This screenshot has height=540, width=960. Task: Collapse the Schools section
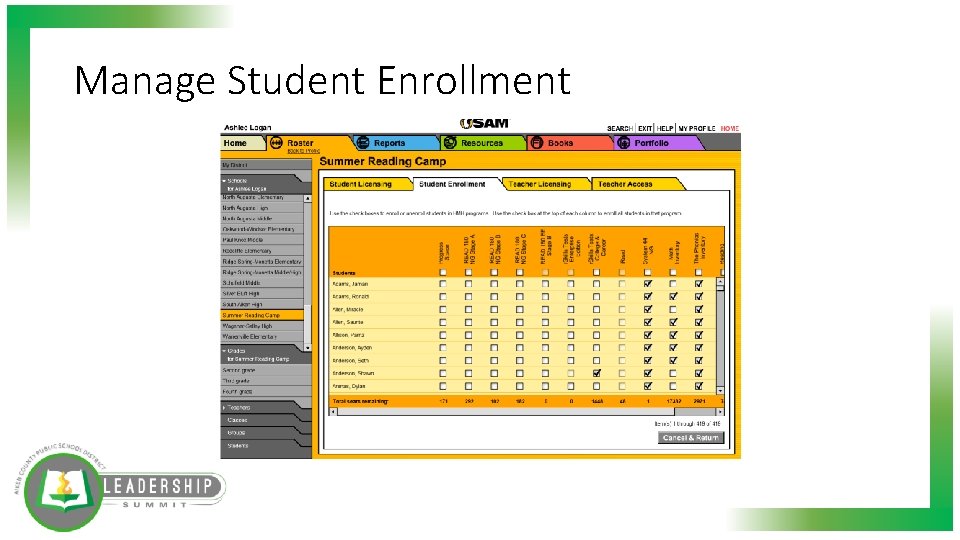coord(225,181)
